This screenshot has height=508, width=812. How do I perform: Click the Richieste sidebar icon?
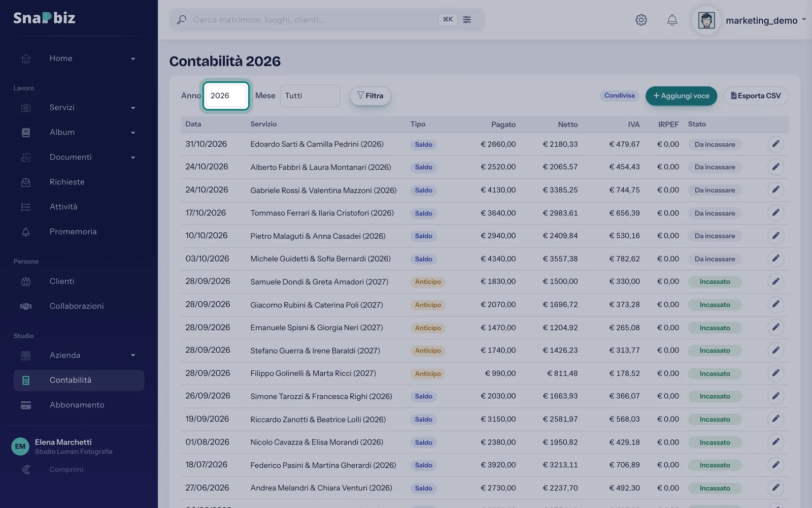coord(26,182)
